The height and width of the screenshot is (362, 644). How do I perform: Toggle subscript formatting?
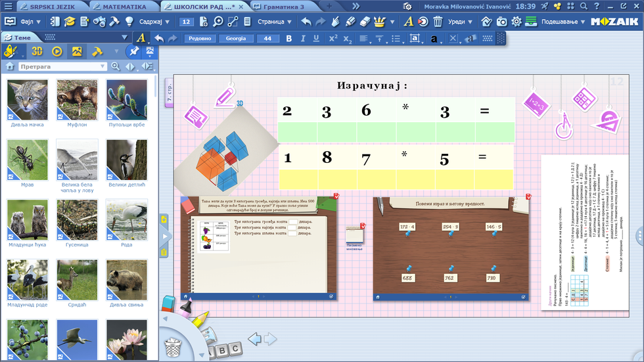pos(348,39)
